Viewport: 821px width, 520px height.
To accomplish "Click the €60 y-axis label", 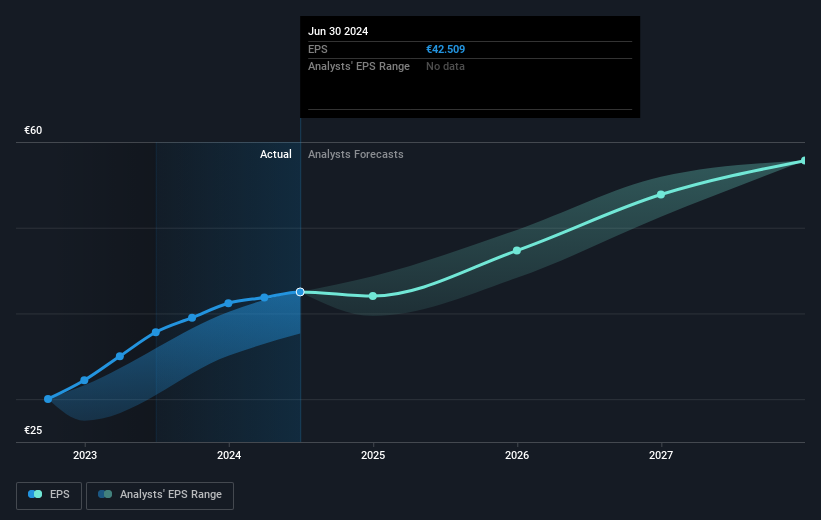I will 33,130.
